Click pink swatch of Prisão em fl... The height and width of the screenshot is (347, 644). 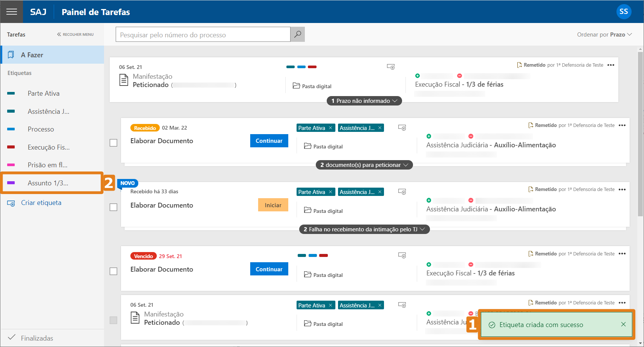click(11, 165)
